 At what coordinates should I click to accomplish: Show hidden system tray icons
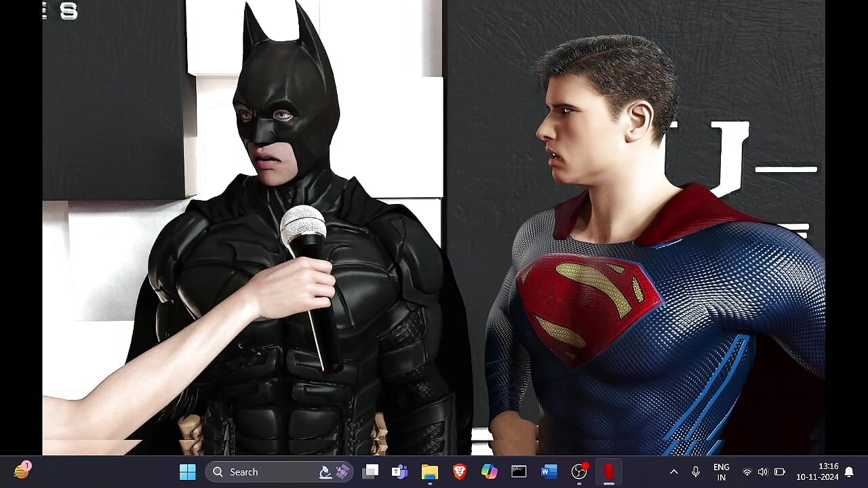pos(673,472)
